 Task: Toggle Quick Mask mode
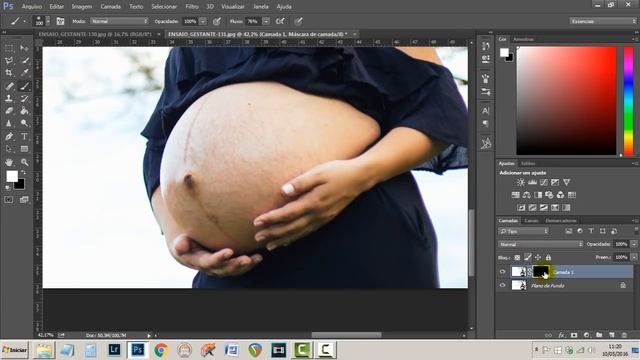point(9,200)
